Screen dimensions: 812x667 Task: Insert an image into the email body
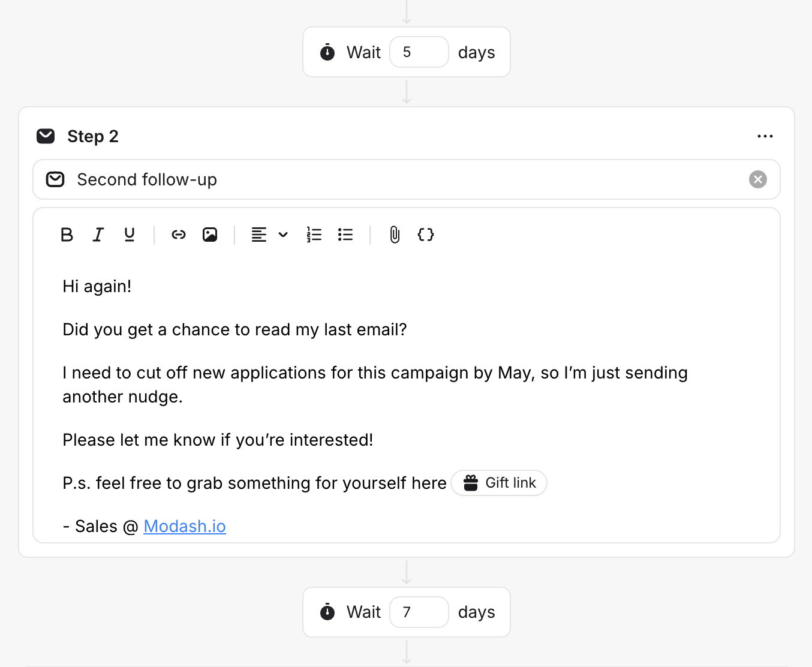210,235
